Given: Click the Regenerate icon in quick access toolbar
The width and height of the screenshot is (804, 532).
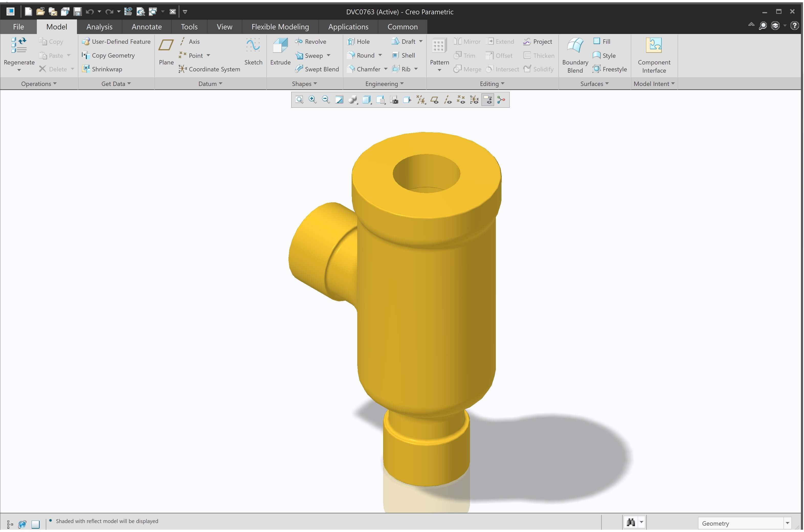Looking at the screenshot, I should click(x=128, y=12).
